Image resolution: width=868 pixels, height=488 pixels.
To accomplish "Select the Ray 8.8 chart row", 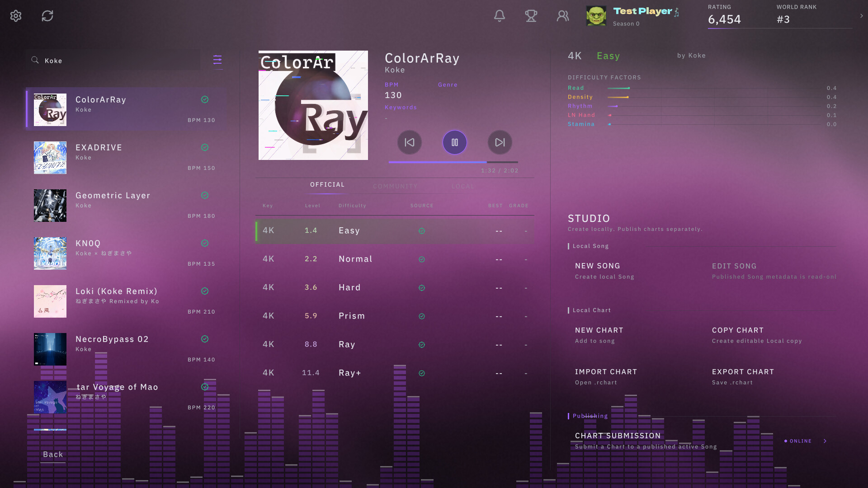I will 395,344.
